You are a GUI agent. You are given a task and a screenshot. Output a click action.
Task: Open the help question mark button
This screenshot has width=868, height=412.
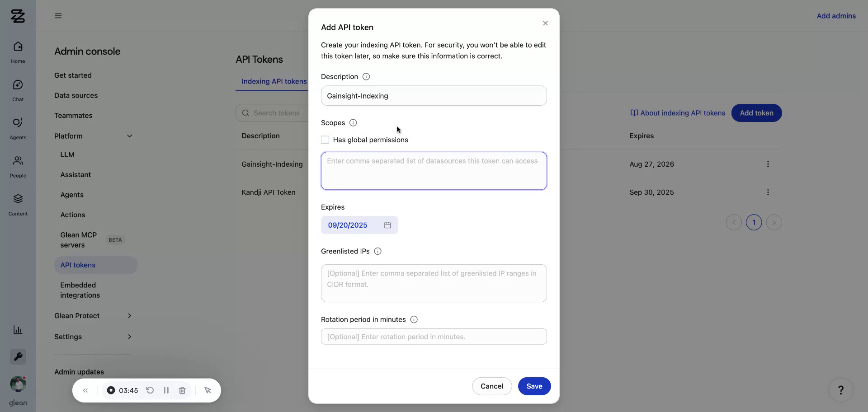(x=841, y=390)
